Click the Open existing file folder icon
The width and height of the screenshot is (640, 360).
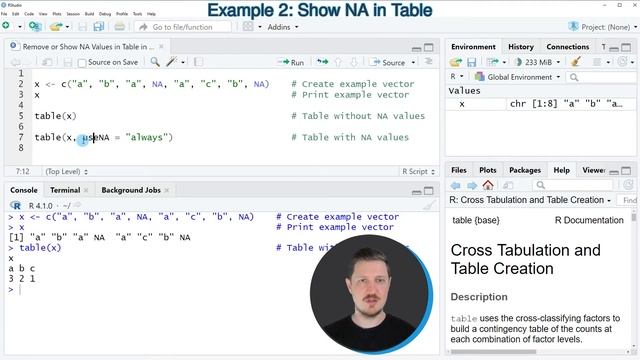[x=56, y=27]
